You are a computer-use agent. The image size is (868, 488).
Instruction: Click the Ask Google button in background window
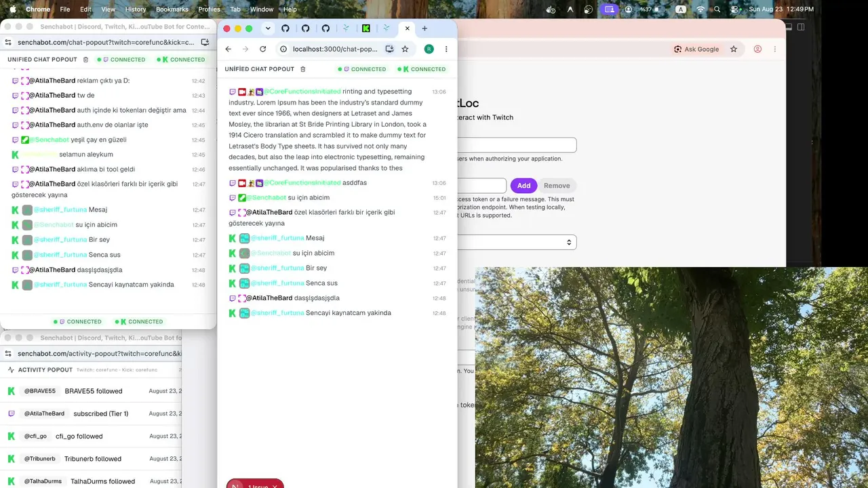pyautogui.click(x=696, y=49)
